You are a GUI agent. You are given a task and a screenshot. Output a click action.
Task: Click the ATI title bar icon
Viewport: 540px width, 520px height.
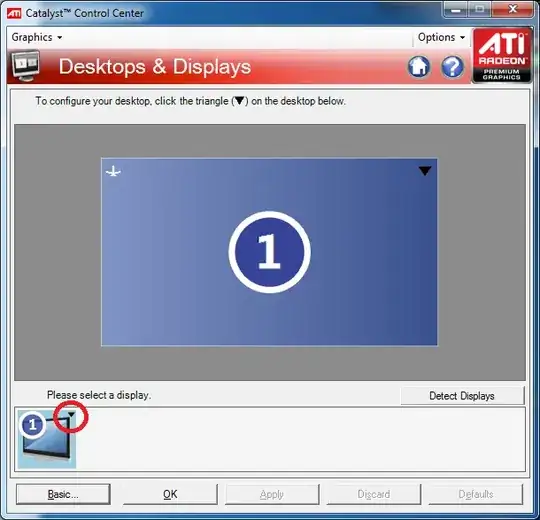[x=14, y=13]
